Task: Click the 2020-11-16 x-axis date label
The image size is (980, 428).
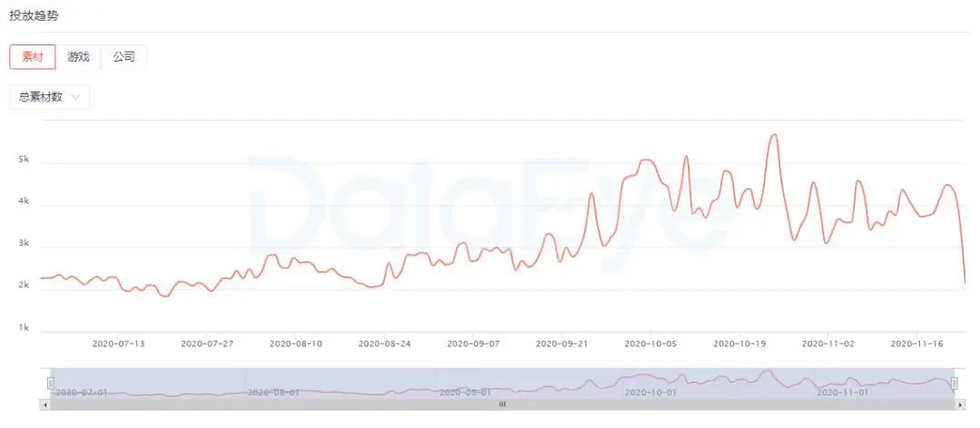Action: click(916, 344)
